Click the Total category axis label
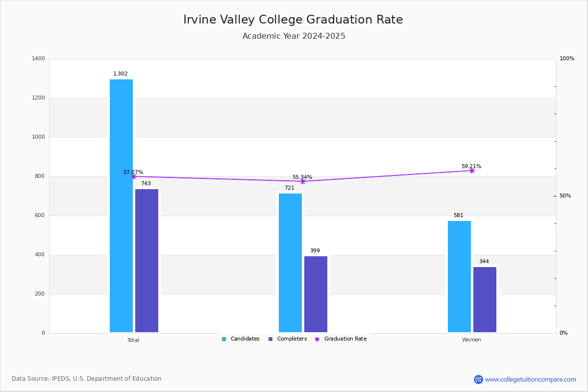588x392 pixels. [x=133, y=340]
